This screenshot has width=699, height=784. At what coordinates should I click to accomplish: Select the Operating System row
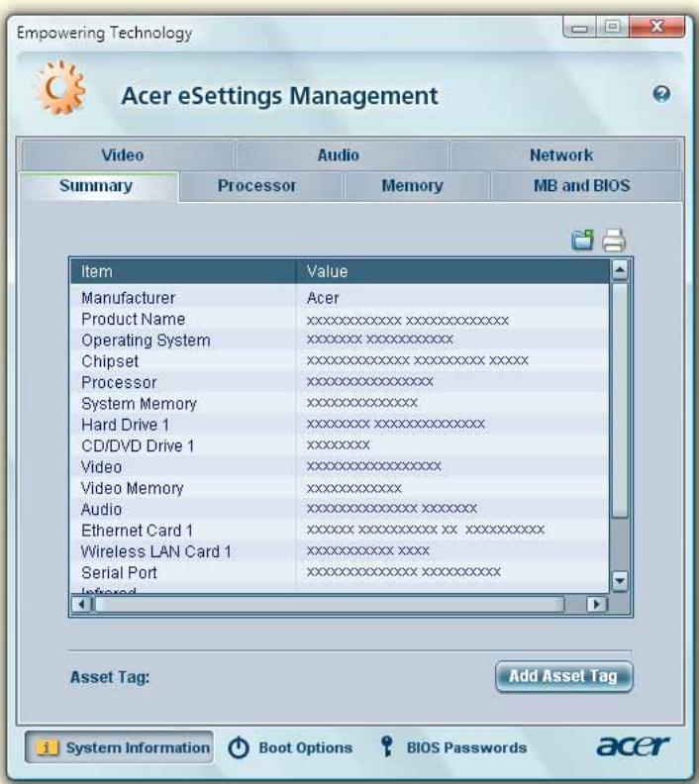click(x=340, y=340)
